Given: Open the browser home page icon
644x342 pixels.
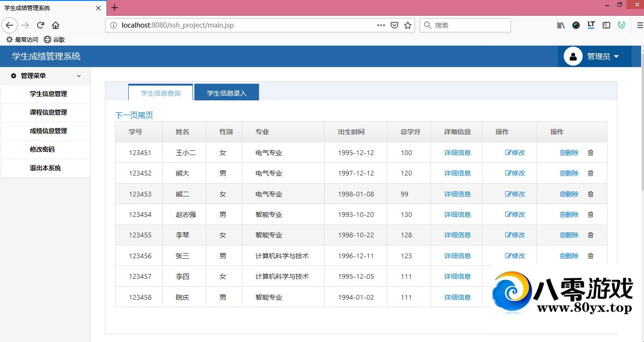Looking at the screenshot, I should [x=56, y=25].
